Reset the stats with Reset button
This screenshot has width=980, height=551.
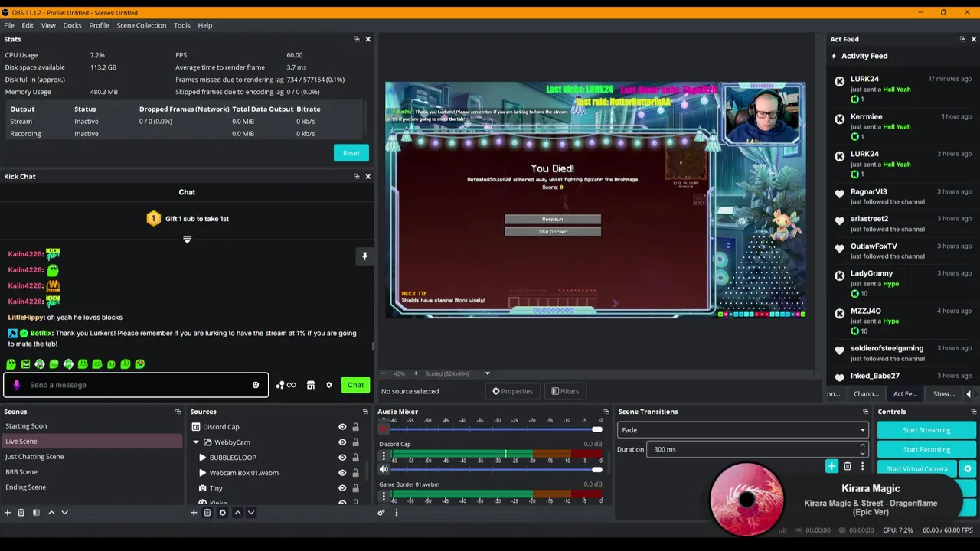351,153
